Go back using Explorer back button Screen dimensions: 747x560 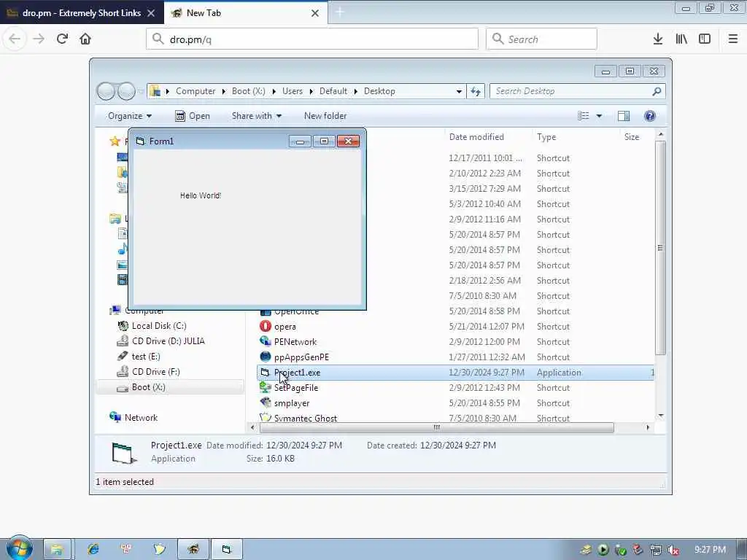click(x=106, y=91)
